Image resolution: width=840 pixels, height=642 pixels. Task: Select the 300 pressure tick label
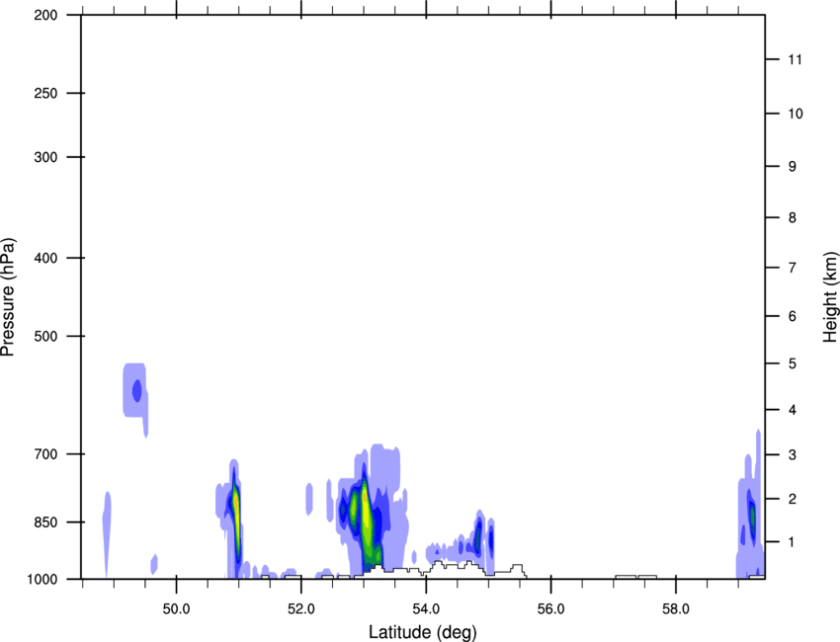point(45,157)
